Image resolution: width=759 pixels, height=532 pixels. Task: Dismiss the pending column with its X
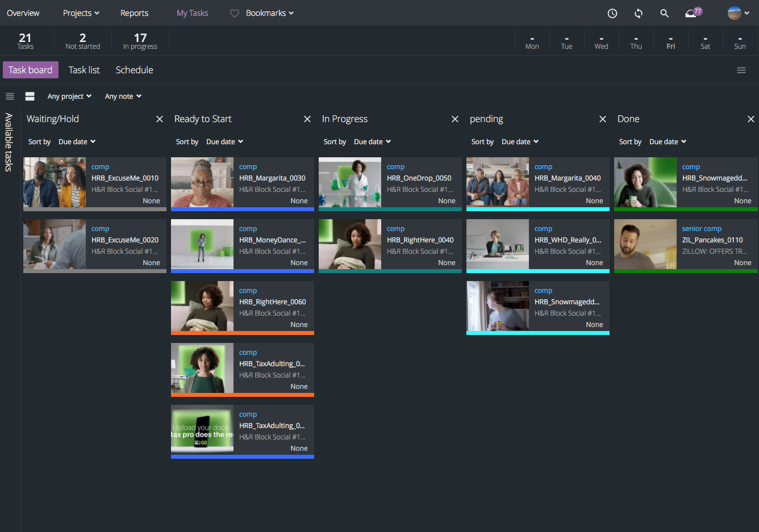(x=602, y=119)
